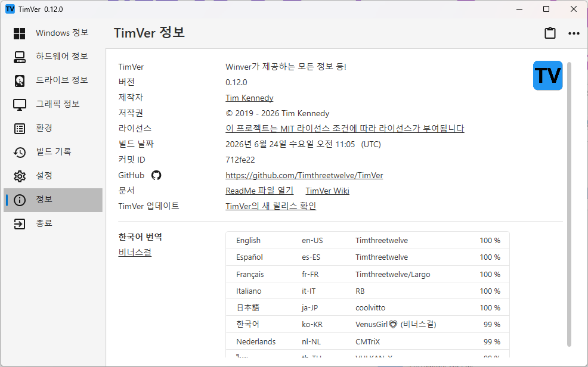Viewport: 588px width, 367px height.
Task: Click the GitHub octocat logo icon
Action: point(156,175)
